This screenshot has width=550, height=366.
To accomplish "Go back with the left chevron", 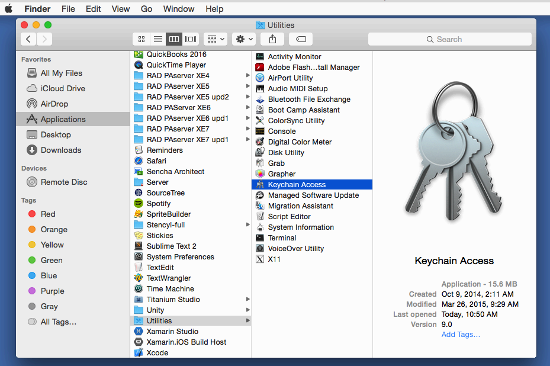I will click(x=29, y=39).
